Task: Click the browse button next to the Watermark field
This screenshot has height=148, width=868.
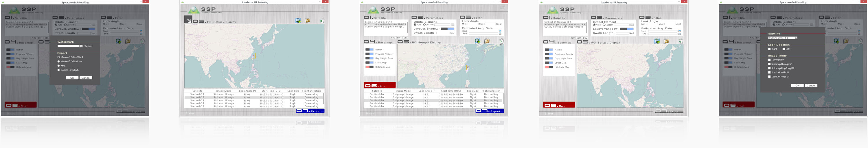Action: pos(81,46)
